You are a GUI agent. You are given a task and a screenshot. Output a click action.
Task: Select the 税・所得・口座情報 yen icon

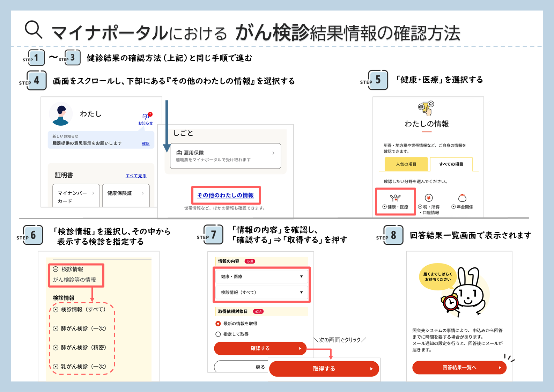429,198
